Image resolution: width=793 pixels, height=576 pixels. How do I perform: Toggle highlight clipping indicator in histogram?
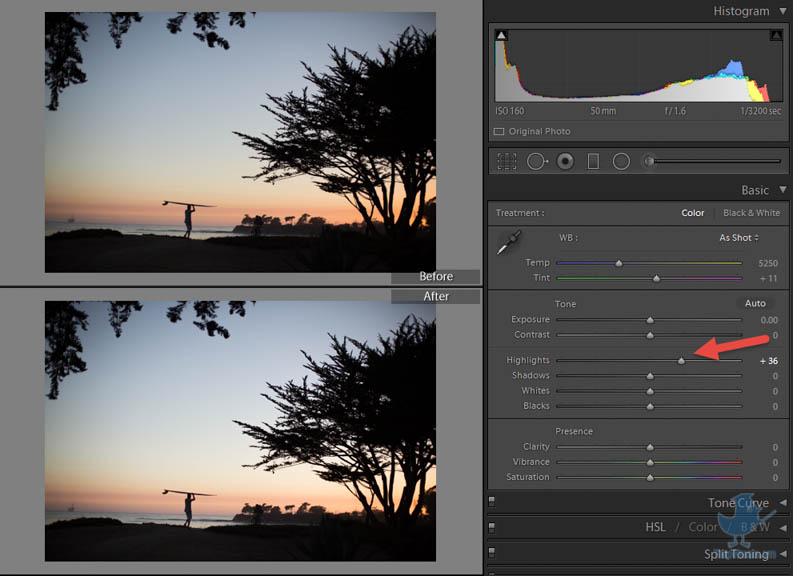click(776, 35)
